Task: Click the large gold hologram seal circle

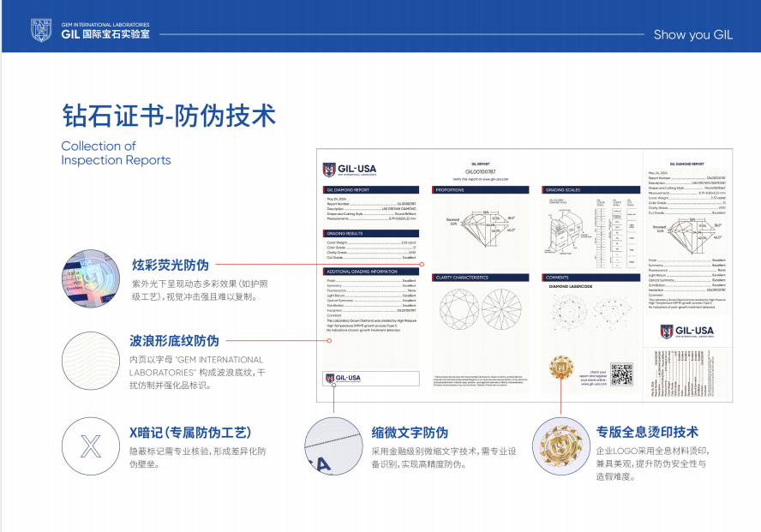Action: coord(561,446)
